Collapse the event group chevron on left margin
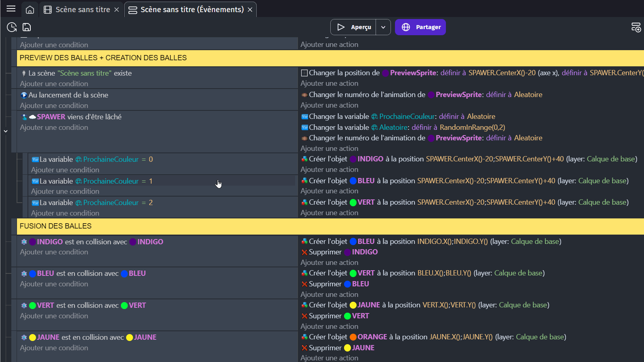Viewport: 644px width, 362px height. point(6,131)
